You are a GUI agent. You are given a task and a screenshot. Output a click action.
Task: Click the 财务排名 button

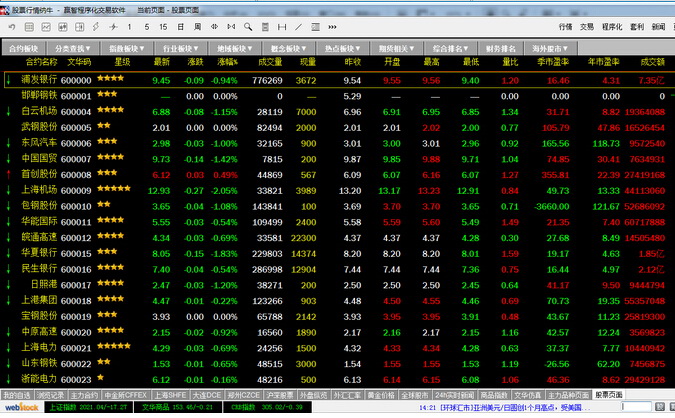point(501,48)
